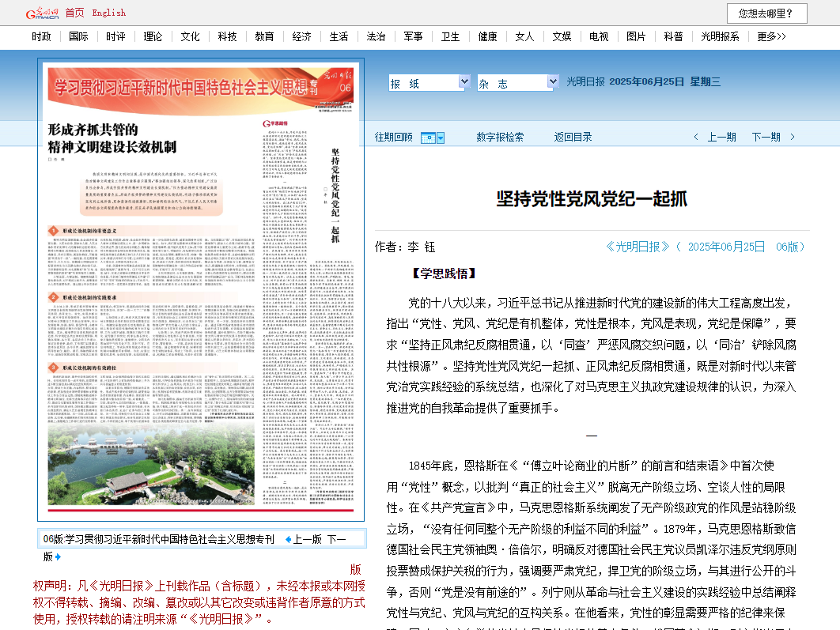Viewport: 840px width, 630px height.
Task: Click the blue left arrow before 上一版
Action: pyautogui.click(x=288, y=540)
